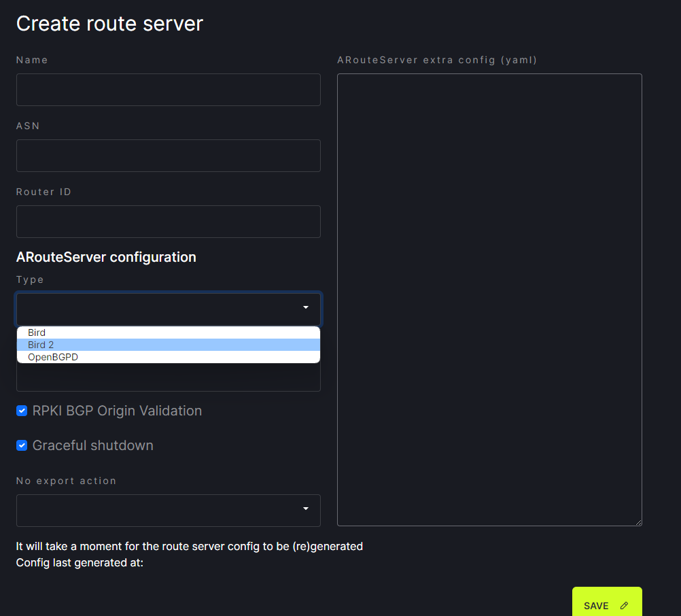Click the Router ID field label
This screenshot has width=681, height=616.
(x=43, y=192)
